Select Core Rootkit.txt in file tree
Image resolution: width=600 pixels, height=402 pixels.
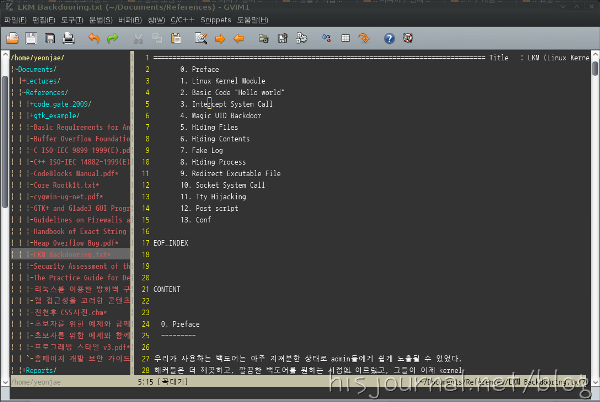coord(65,185)
